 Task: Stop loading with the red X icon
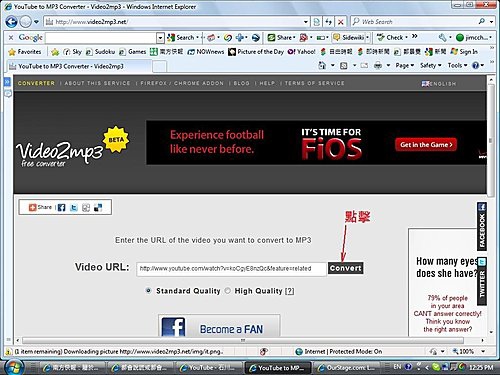tap(340, 22)
